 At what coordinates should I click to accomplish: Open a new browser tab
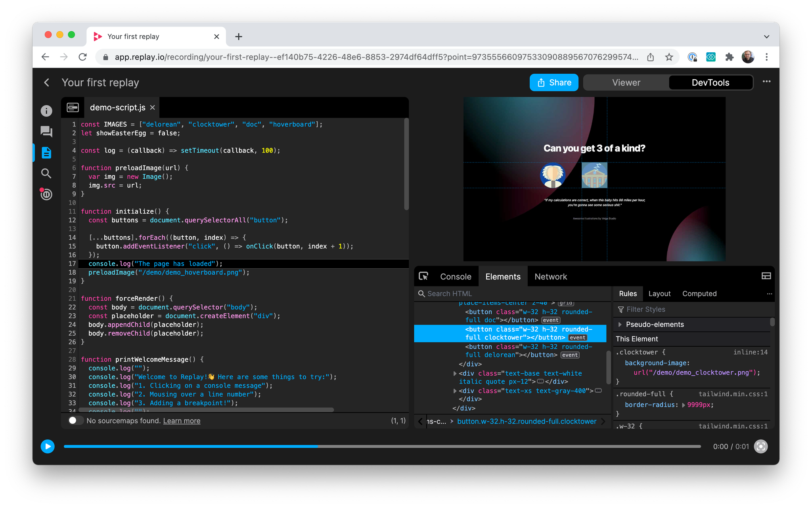coord(238,36)
